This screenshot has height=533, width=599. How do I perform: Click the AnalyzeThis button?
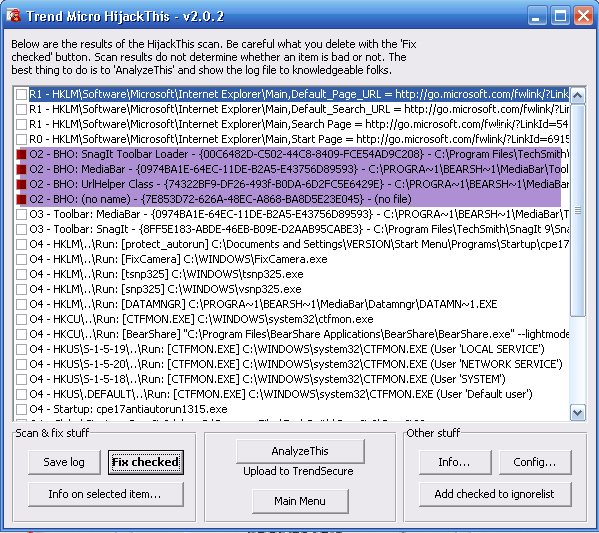[x=300, y=451]
